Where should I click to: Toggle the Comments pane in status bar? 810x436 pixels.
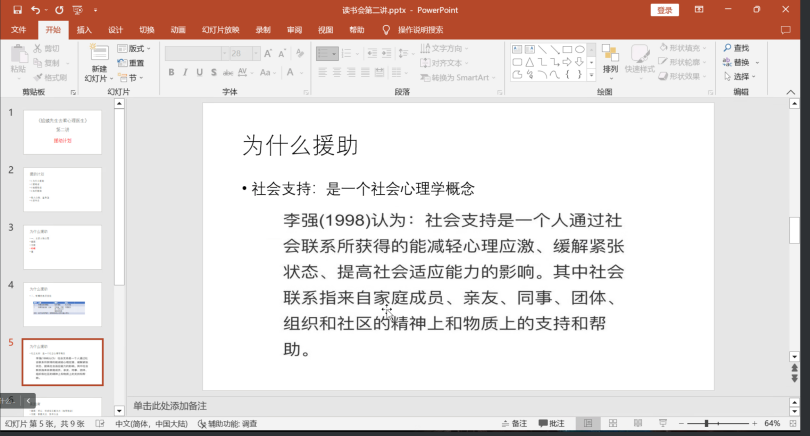(551, 423)
